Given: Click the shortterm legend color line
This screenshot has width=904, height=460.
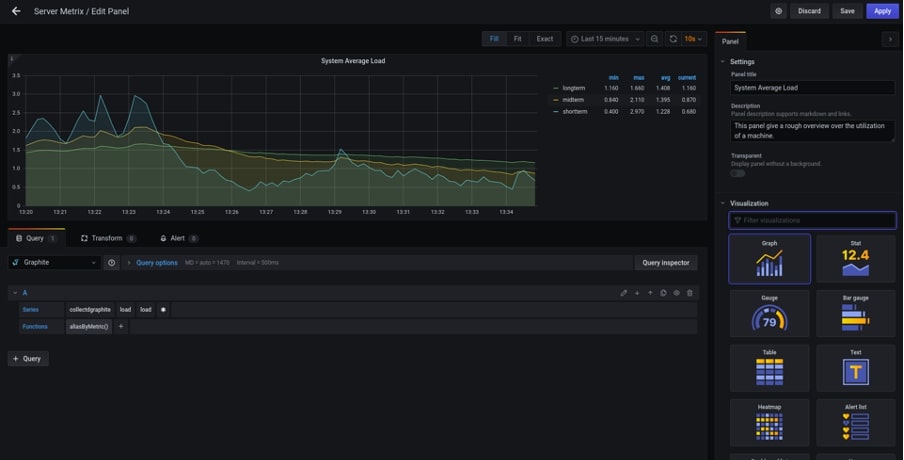Looking at the screenshot, I should point(556,111).
